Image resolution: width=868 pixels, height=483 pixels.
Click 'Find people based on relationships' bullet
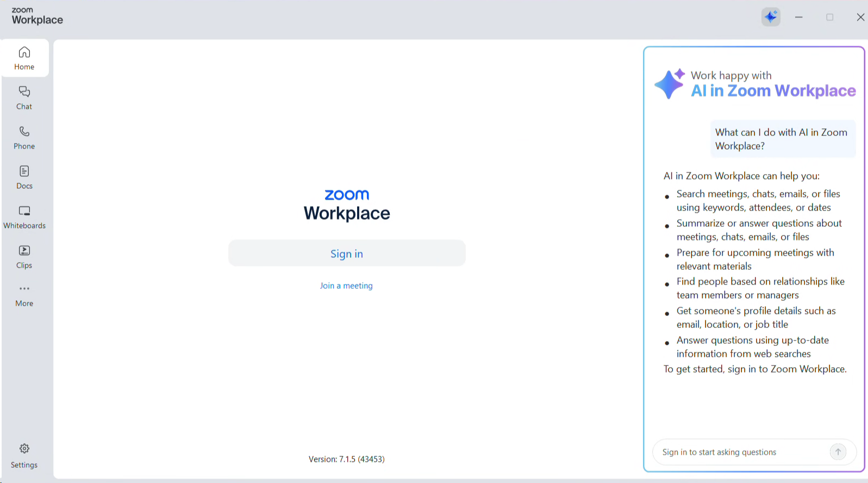[x=760, y=288]
